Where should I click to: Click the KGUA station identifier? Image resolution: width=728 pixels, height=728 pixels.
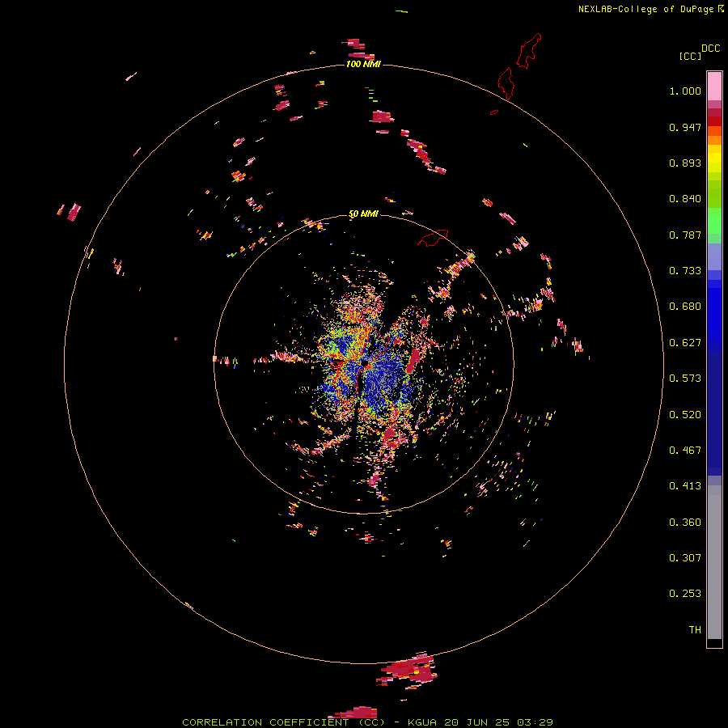click(422, 722)
